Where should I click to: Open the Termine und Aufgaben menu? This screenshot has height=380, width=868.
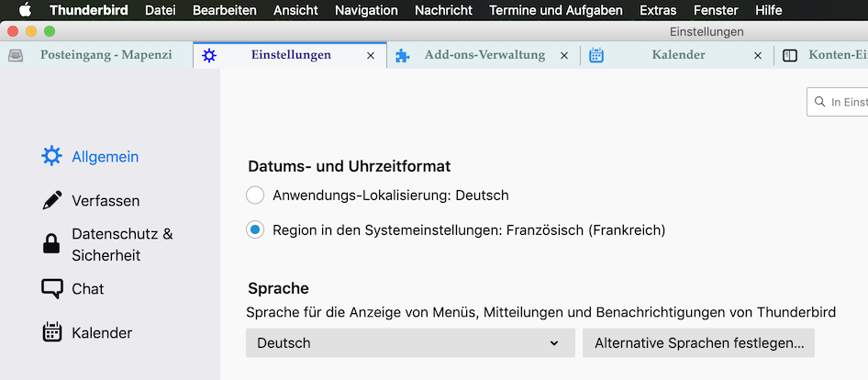click(x=556, y=10)
